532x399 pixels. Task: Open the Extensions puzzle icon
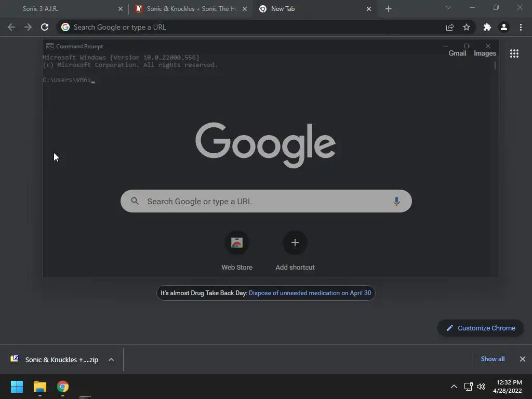click(487, 27)
